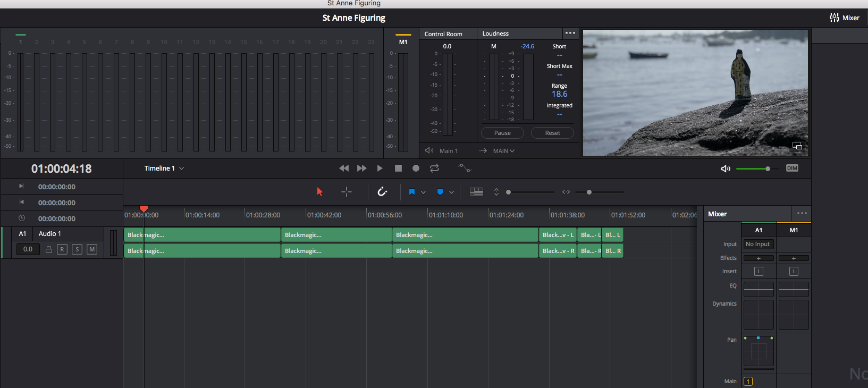
Task: Select the M1 channel strip header in Mixer
Action: tap(794, 230)
